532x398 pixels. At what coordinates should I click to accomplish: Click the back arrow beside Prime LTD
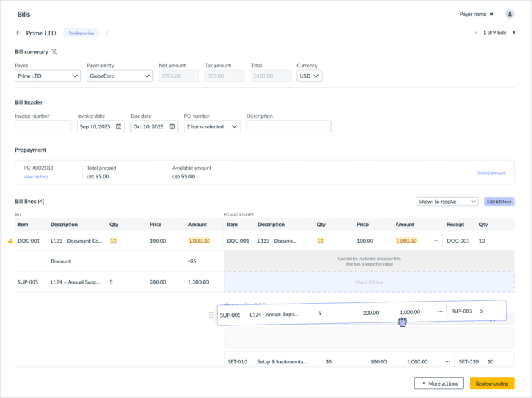click(x=19, y=33)
